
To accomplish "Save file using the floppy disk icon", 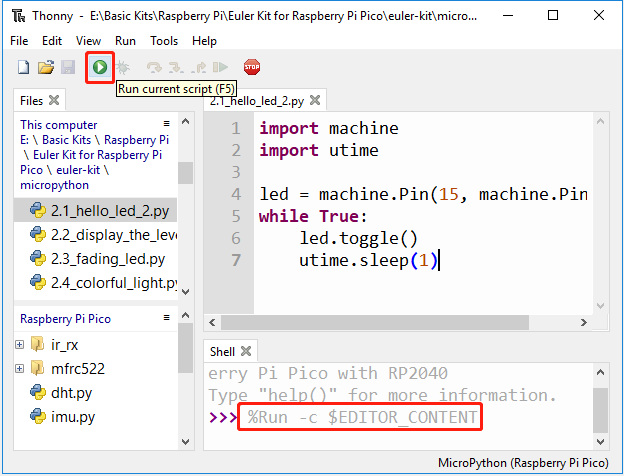I will point(68,67).
